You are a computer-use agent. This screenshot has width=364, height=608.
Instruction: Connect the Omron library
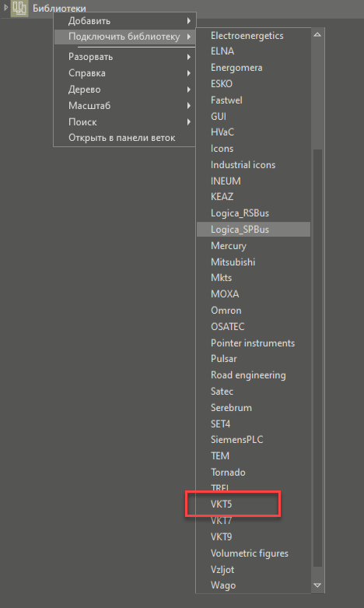click(254, 311)
